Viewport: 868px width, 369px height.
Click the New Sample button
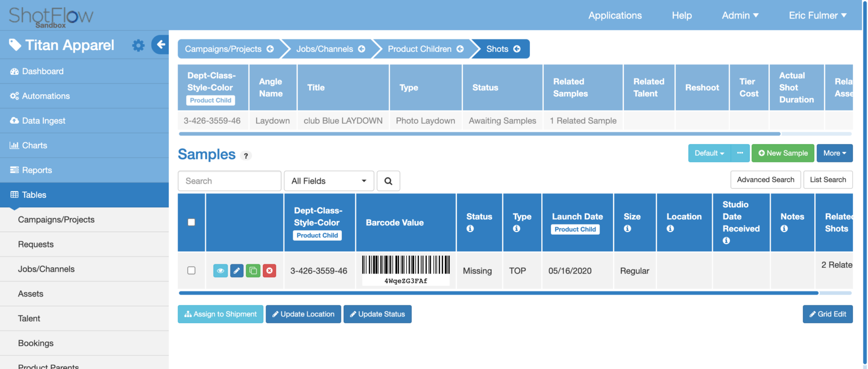(782, 153)
